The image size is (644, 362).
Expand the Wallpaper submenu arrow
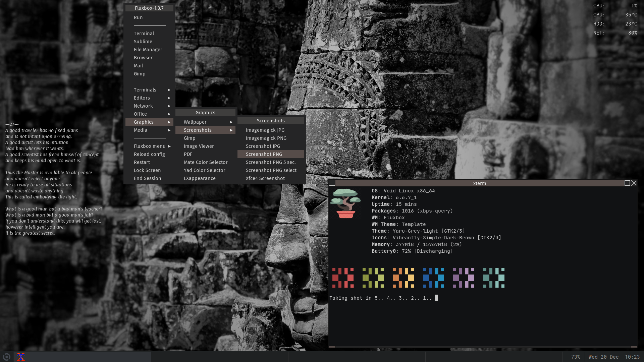231,122
